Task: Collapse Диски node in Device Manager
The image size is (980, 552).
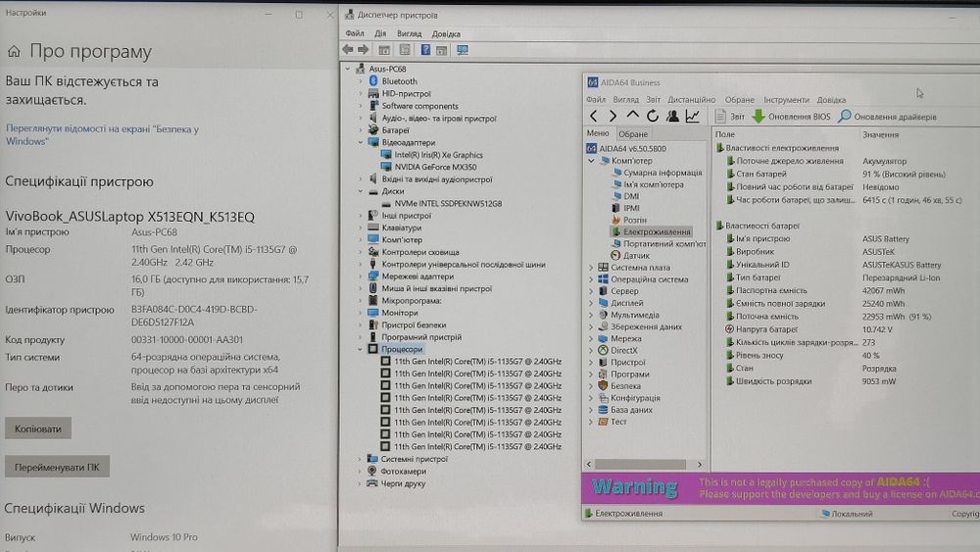Action: pos(360,191)
